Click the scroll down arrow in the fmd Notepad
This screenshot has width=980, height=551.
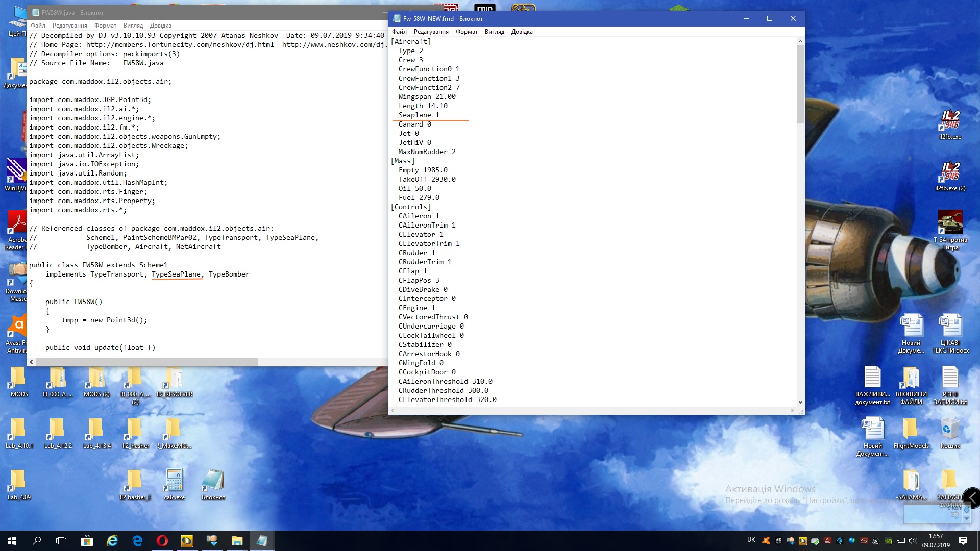800,402
